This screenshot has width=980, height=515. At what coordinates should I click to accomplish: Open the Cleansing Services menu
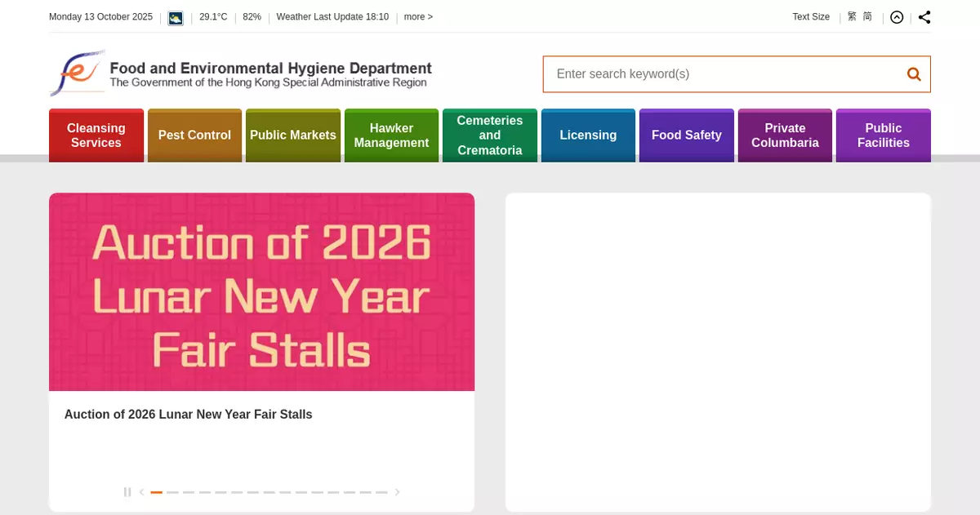[x=96, y=135]
